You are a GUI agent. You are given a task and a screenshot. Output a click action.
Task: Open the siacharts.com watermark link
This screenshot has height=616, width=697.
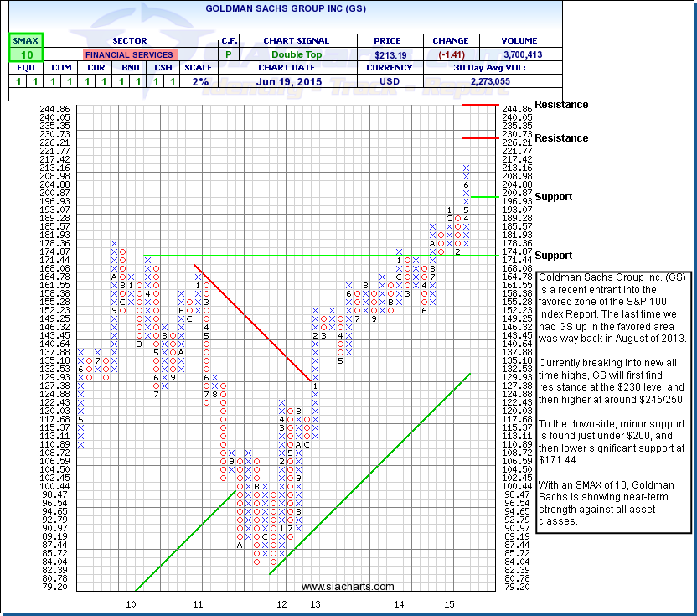347,587
